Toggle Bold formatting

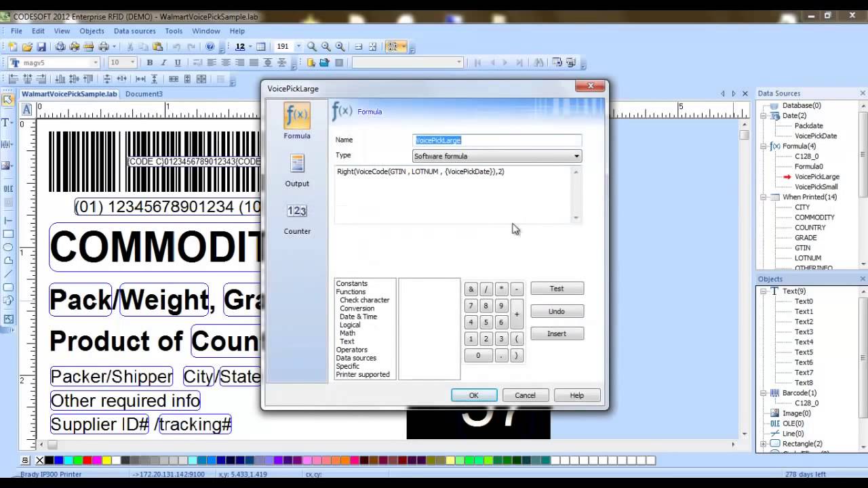point(150,62)
